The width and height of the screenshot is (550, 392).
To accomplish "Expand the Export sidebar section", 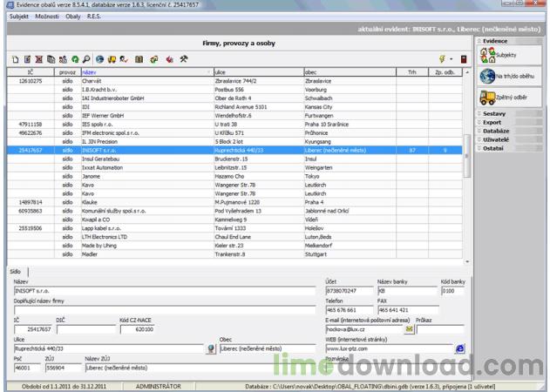I will pos(509,122).
